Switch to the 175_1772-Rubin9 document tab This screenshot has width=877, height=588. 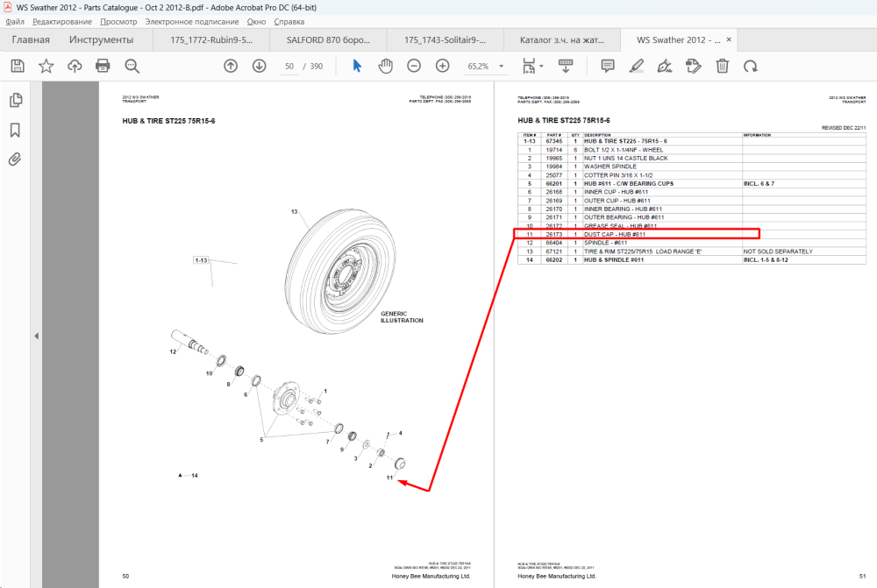coord(211,39)
